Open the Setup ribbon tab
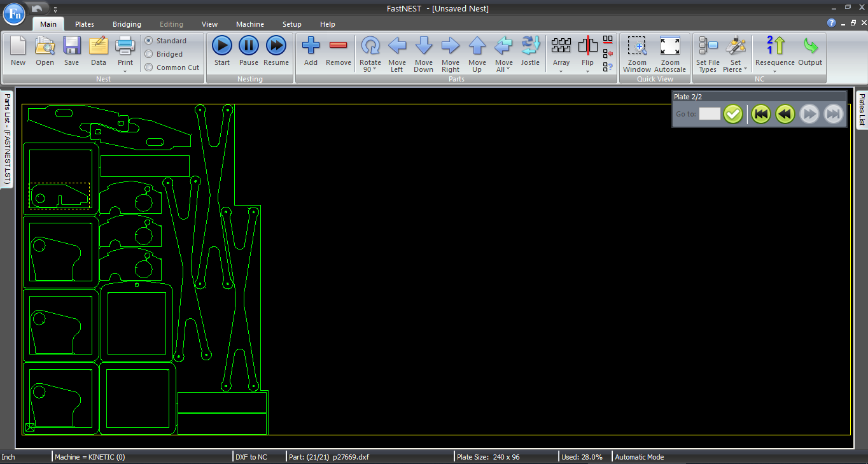868x464 pixels. (x=292, y=24)
